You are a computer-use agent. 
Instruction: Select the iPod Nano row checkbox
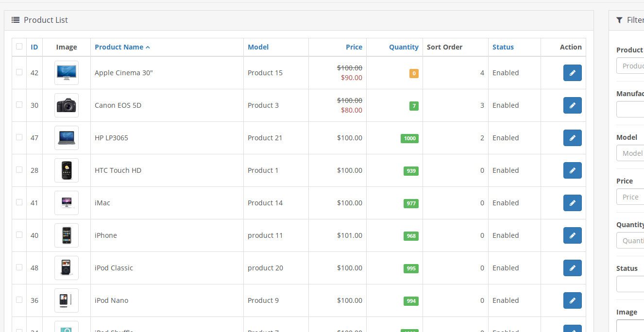point(19,300)
